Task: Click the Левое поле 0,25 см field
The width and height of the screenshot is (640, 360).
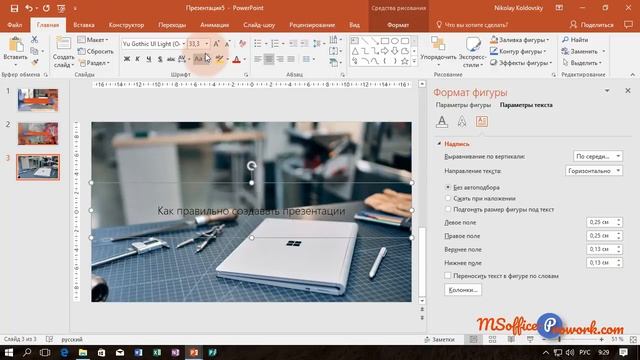Action: (604, 222)
